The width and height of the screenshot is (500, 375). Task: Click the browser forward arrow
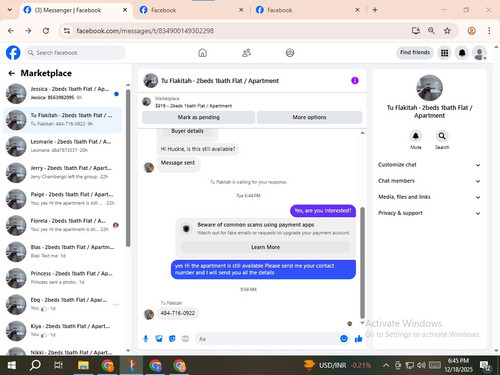point(28,31)
